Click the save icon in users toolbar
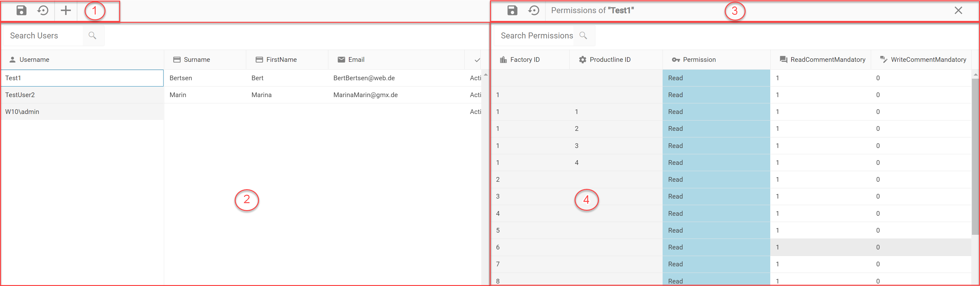 (x=21, y=11)
